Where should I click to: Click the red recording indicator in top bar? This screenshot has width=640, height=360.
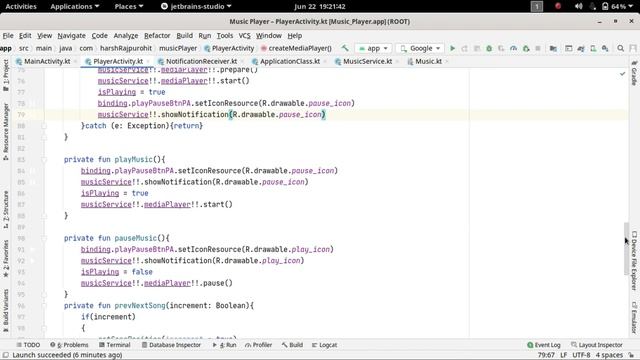[x=558, y=6]
